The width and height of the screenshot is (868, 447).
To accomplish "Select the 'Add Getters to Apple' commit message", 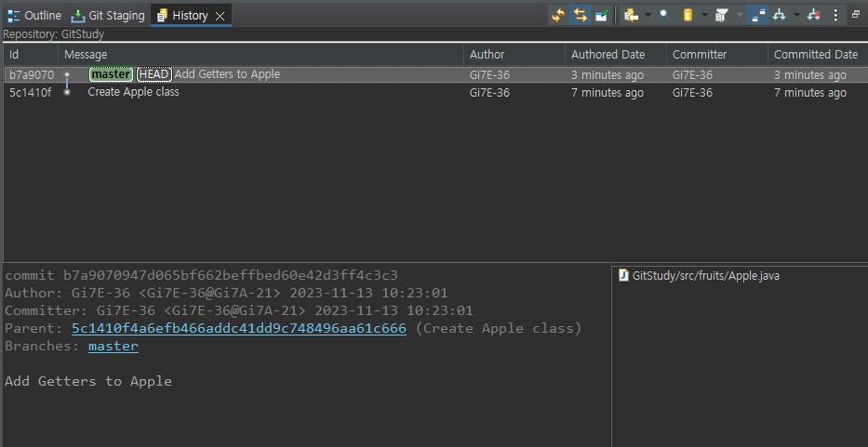I will [228, 74].
